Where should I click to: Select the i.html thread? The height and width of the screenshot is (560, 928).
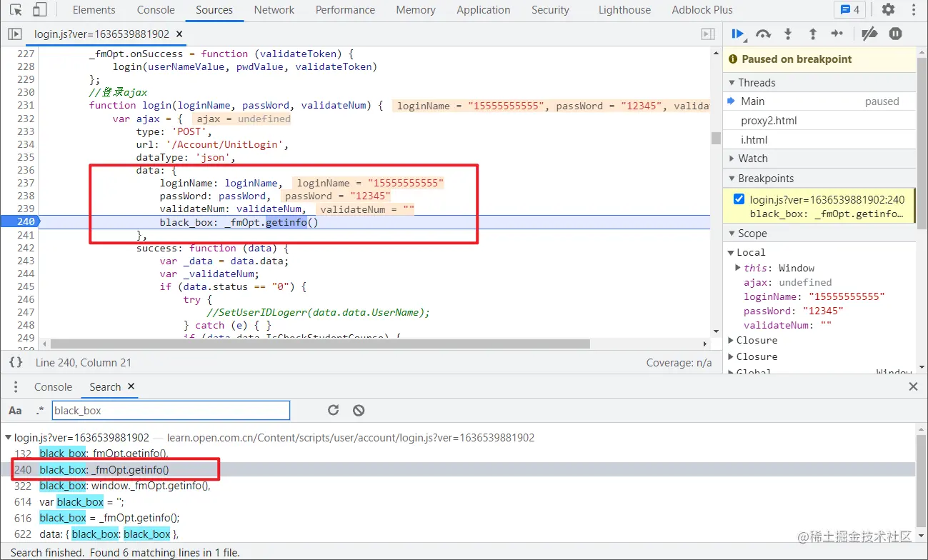pyautogui.click(x=819, y=140)
